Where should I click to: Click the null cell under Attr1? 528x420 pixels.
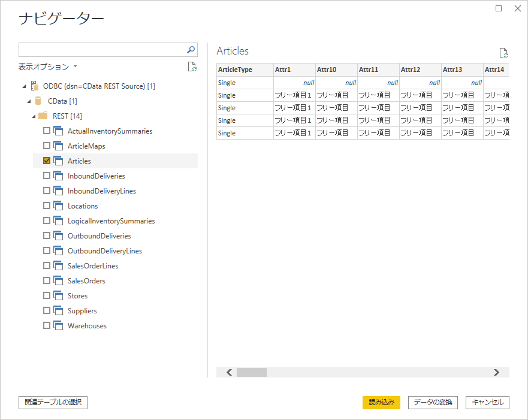click(294, 83)
